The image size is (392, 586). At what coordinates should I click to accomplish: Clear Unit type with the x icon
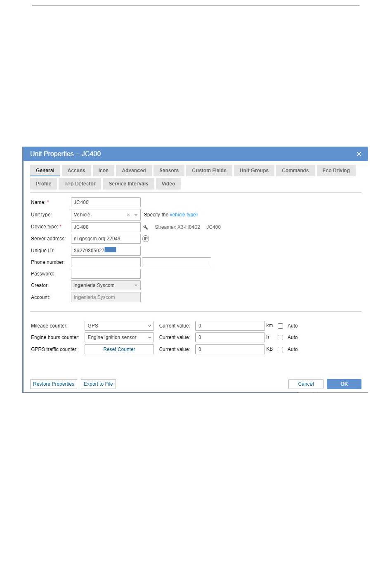point(128,215)
